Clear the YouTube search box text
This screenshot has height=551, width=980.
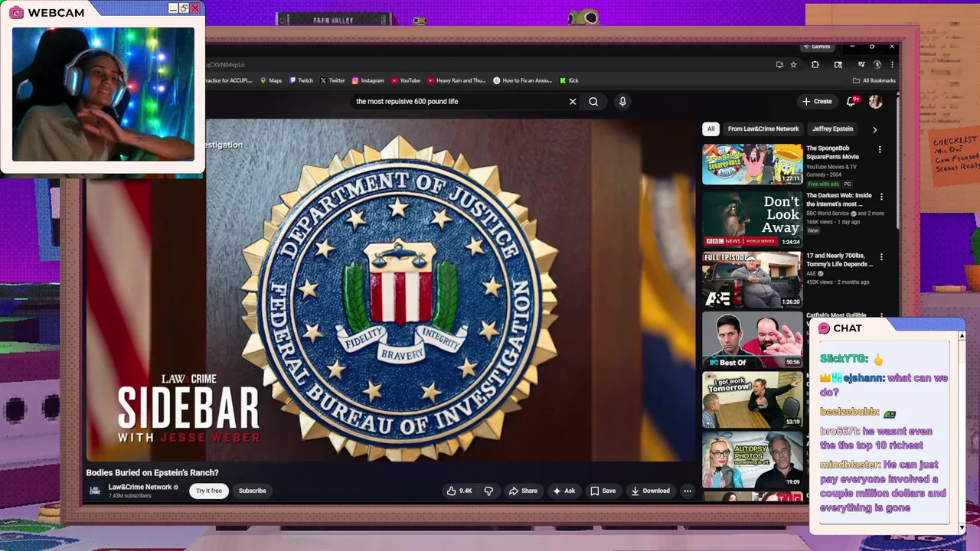click(x=573, y=101)
